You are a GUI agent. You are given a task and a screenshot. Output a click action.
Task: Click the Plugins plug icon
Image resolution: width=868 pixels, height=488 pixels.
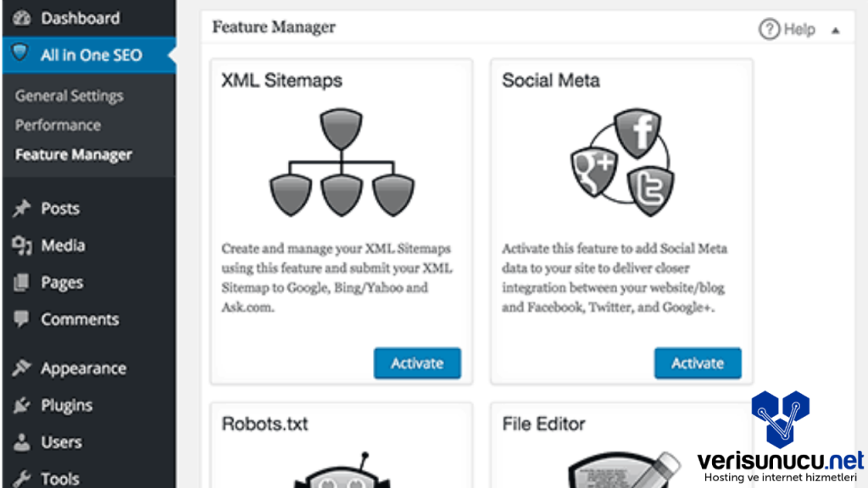click(x=21, y=406)
